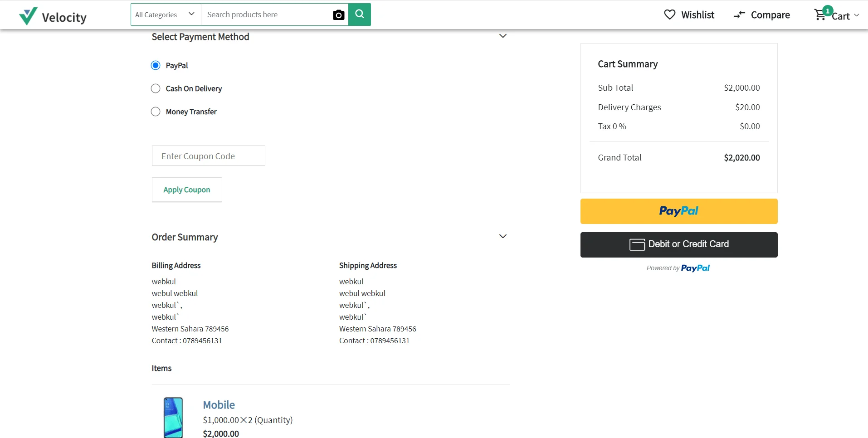Click the Mobile phone product thumbnail

pyautogui.click(x=173, y=417)
